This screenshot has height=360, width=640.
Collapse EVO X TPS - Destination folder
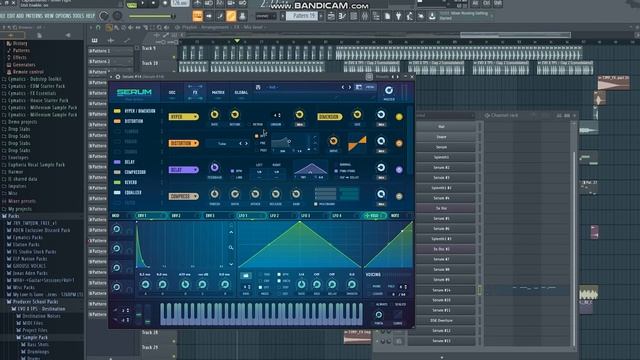pyautogui.click(x=13, y=309)
